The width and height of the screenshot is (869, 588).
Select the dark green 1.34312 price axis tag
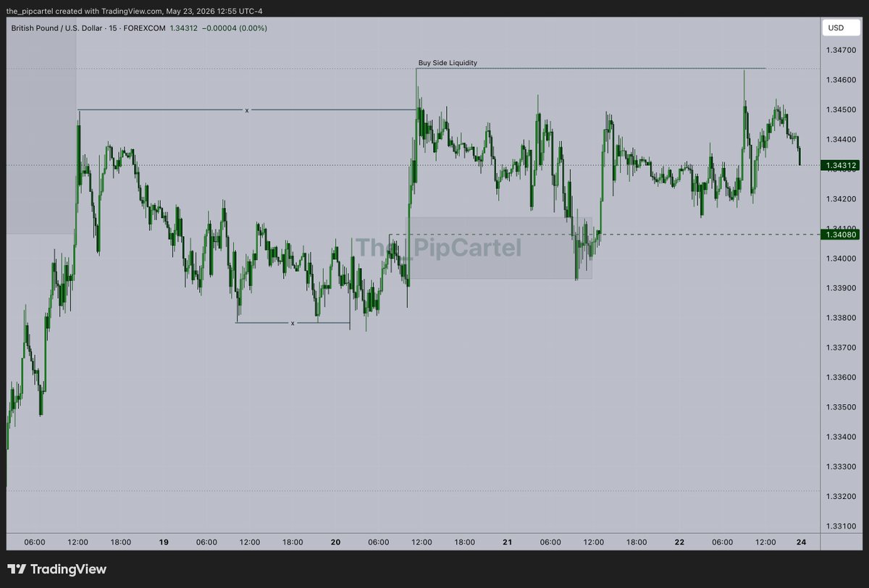[840, 165]
